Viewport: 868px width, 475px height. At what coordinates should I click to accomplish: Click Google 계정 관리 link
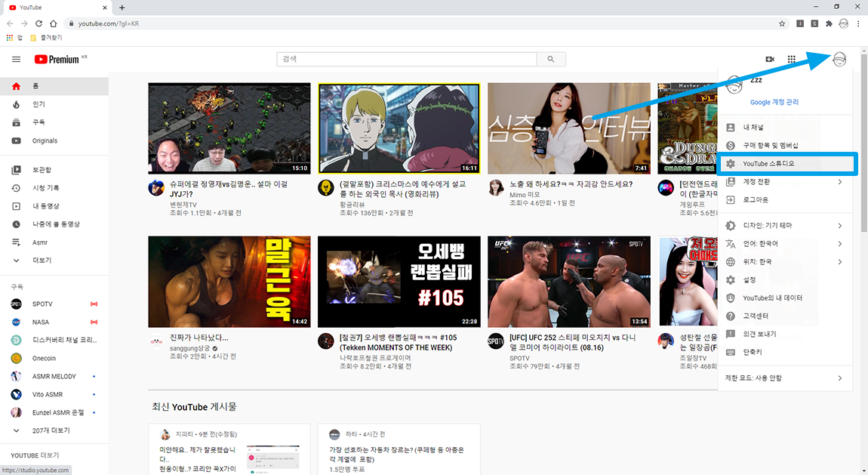[774, 103]
